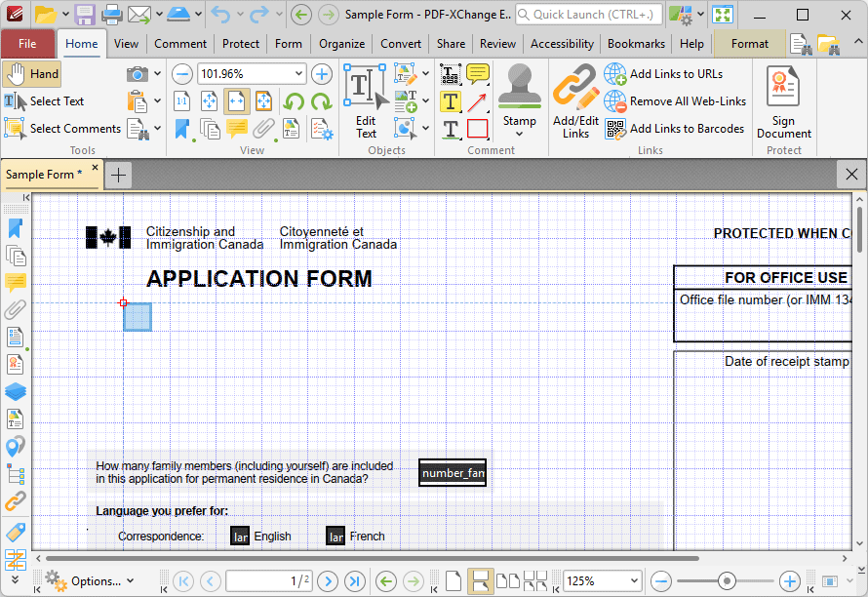This screenshot has height=597, width=868.
Task: Collapse the ribbon with the chevron
Action: (x=857, y=42)
